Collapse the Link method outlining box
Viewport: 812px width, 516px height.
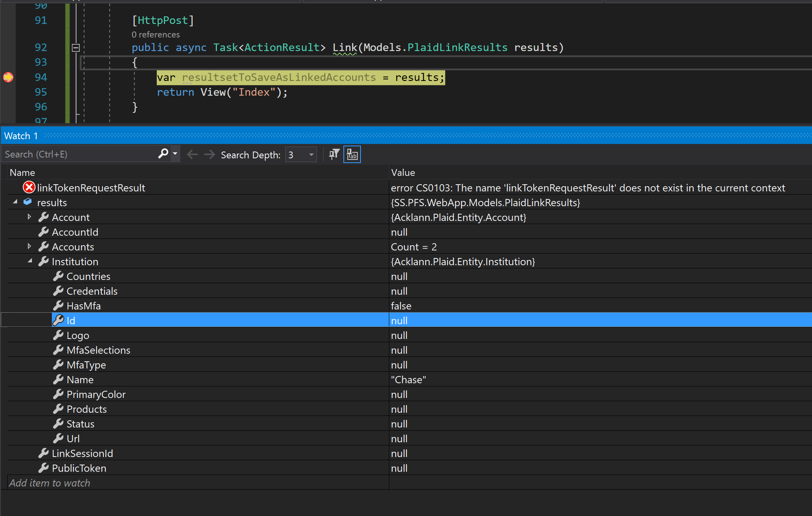[76, 48]
